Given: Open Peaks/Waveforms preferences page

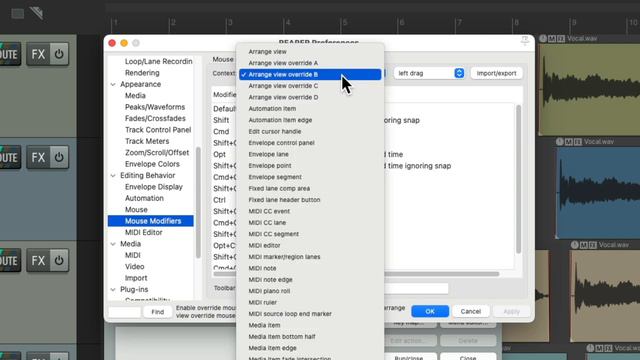Looking at the screenshot, I should pyautogui.click(x=155, y=107).
